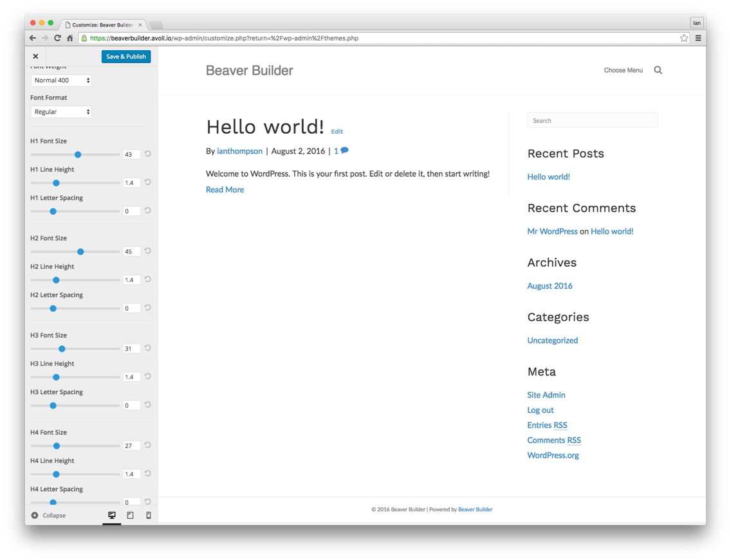Go back with the browser back arrow
Viewport: 731px width, 560px height.
(x=32, y=38)
